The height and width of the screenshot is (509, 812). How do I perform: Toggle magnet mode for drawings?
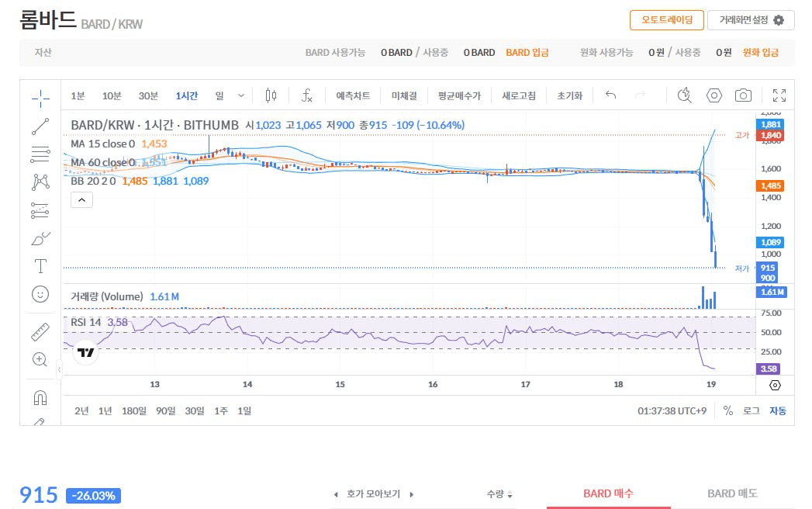pos(40,397)
